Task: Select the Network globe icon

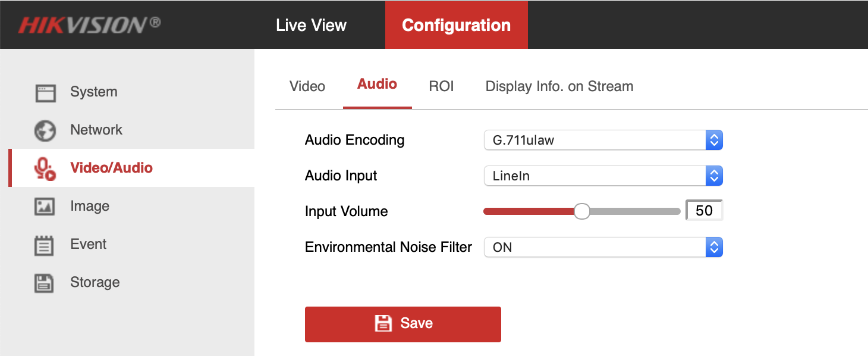Action: coord(45,130)
